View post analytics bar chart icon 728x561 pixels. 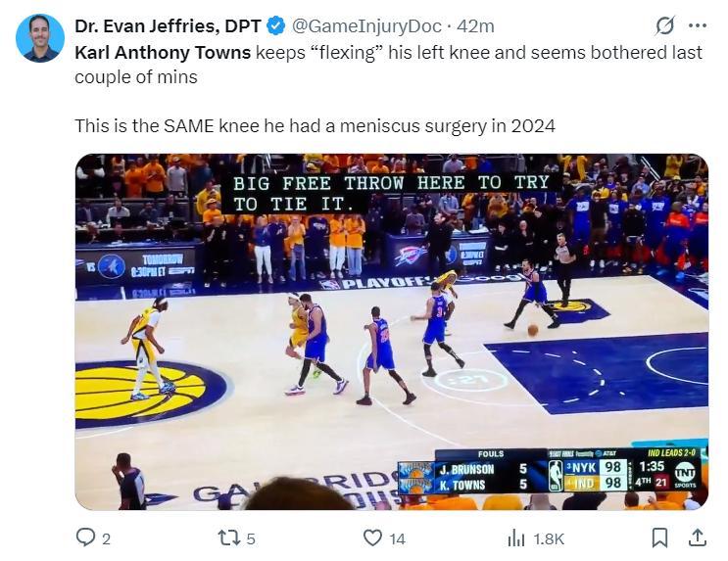(516, 538)
